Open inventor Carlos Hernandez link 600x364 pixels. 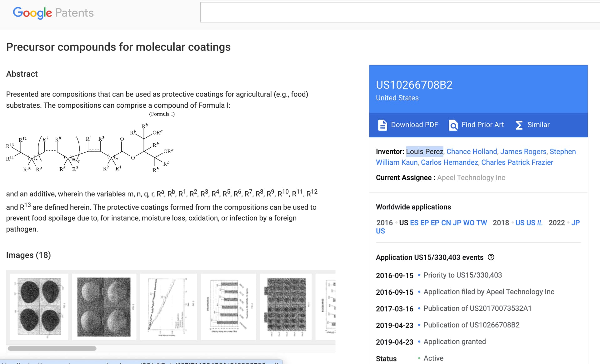(449, 162)
